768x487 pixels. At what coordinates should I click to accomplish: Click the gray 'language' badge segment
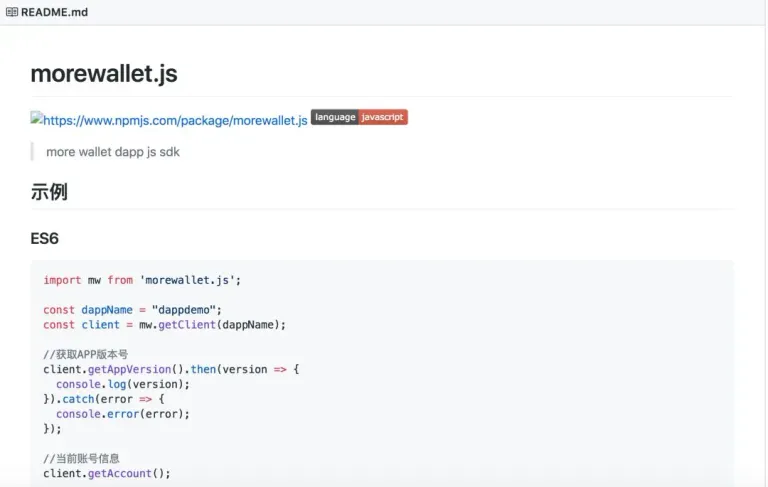[334, 117]
